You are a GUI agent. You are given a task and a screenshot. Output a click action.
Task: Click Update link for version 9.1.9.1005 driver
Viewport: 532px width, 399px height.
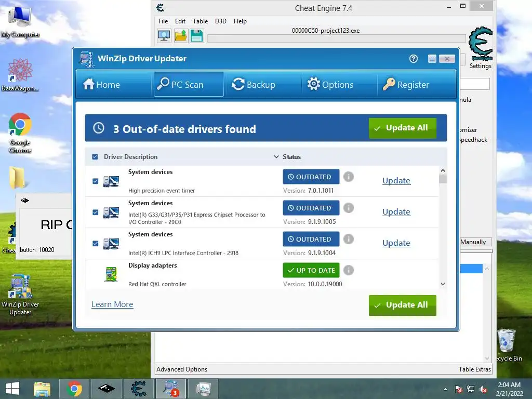(x=396, y=212)
